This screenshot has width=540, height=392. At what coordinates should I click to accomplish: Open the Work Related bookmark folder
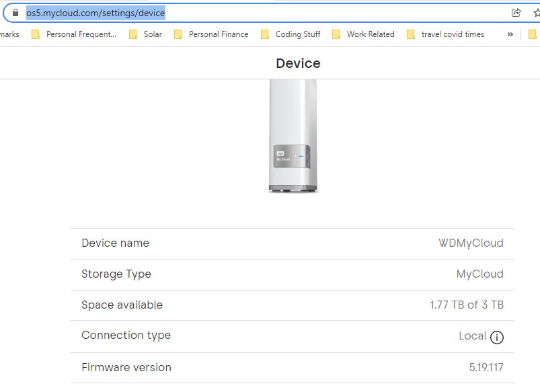[x=363, y=34]
